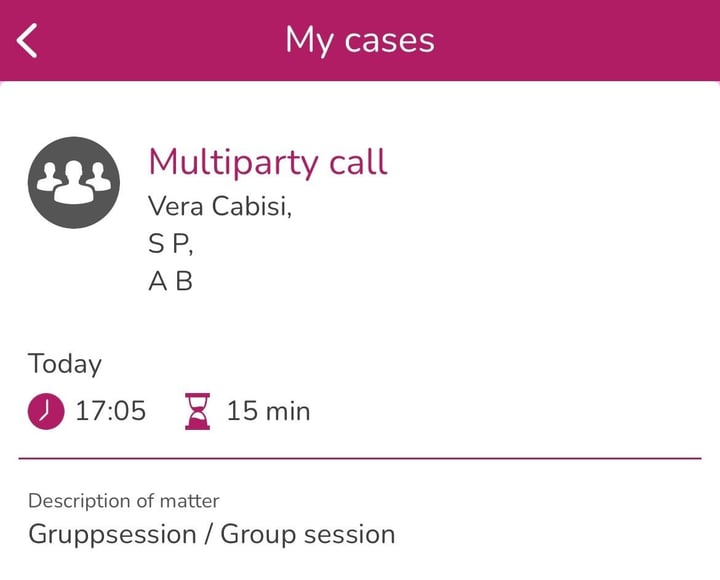This screenshot has width=720, height=580.
Task: Select participant S P
Action: click(x=170, y=243)
